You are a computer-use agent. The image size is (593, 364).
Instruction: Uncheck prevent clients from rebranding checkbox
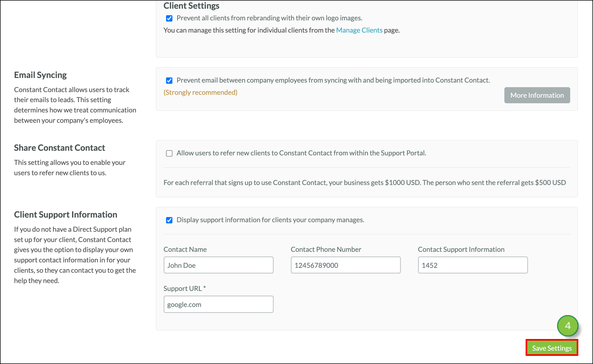coord(169,18)
